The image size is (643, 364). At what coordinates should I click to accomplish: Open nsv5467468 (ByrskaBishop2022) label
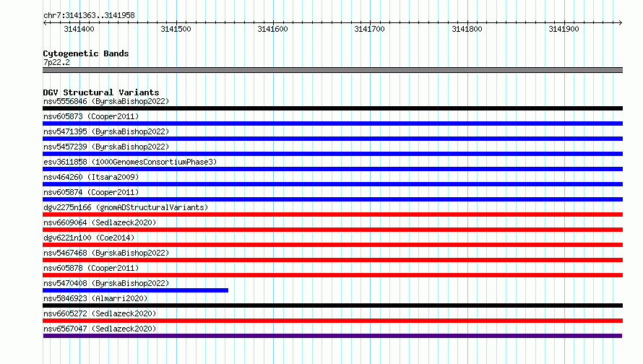[106, 253]
